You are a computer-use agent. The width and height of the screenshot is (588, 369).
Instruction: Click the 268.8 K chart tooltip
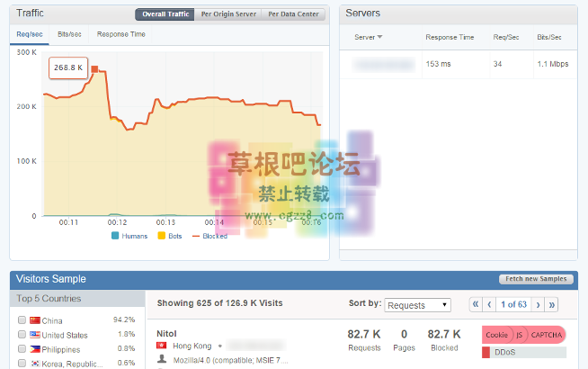pyautogui.click(x=68, y=67)
